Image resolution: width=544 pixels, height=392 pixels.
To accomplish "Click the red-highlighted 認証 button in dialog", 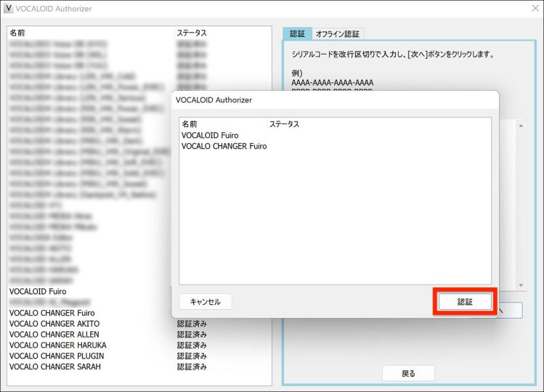I will click(465, 301).
